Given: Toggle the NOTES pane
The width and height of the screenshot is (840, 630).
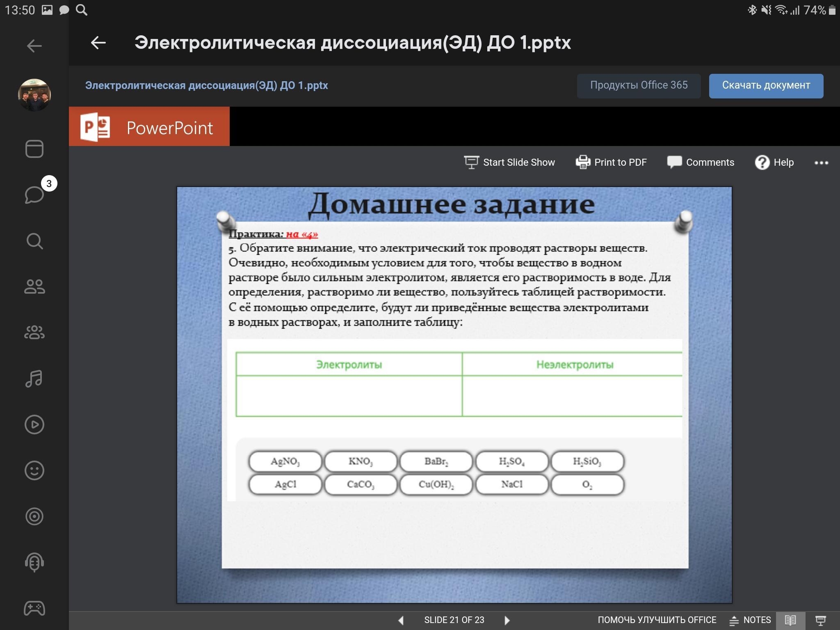Looking at the screenshot, I should click(x=750, y=620).
